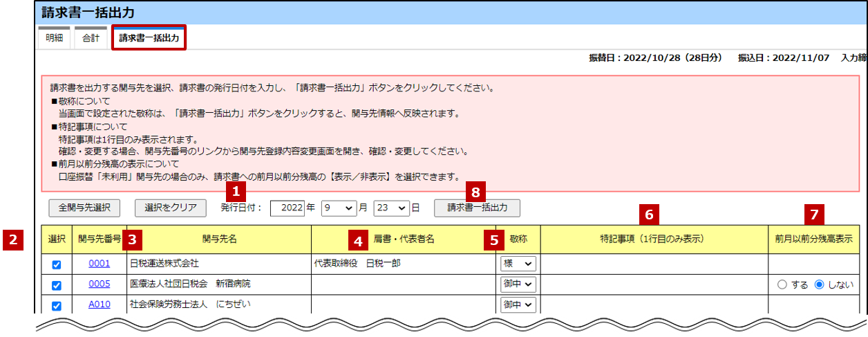Select the しない radio button
Screen dimensions: 868x337
pos(820,284)
